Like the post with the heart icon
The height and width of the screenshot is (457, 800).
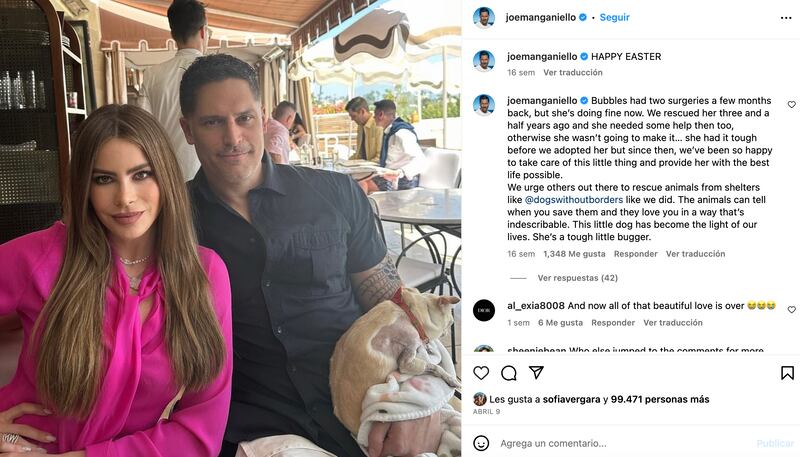[481, 373]
